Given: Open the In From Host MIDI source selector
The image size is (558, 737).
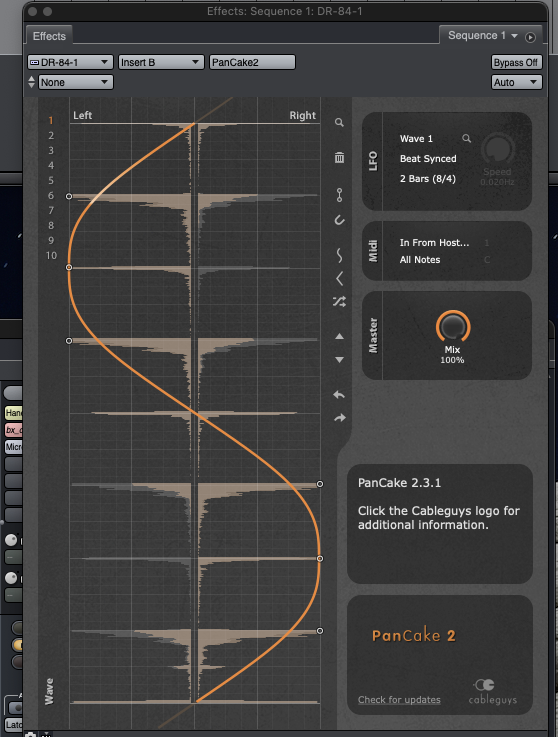Looking at the screenshot, I should (434, 243).
